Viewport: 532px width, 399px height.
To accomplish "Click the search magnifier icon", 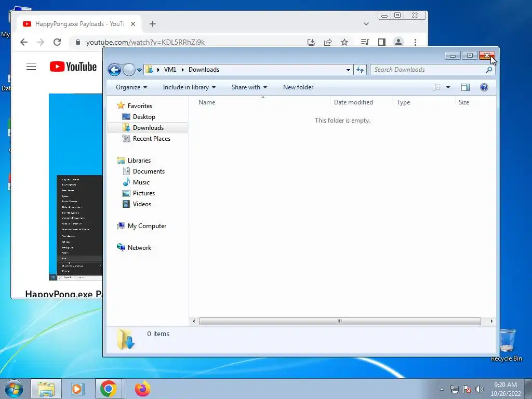I will click(x=489, y=70).
